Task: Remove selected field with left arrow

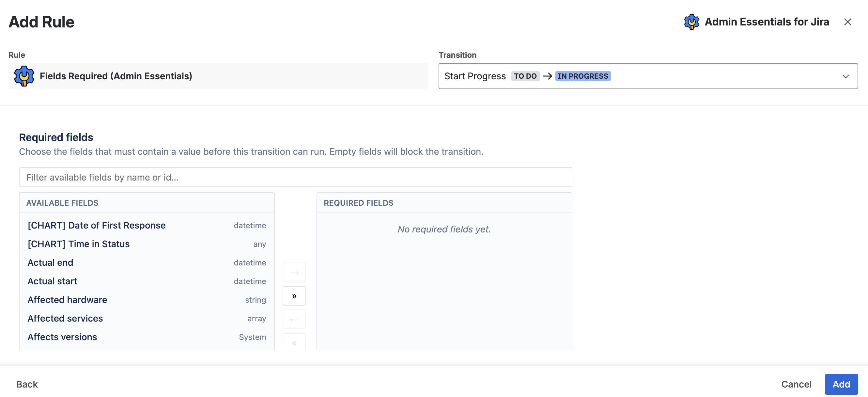Action: (x=294, y=320)
